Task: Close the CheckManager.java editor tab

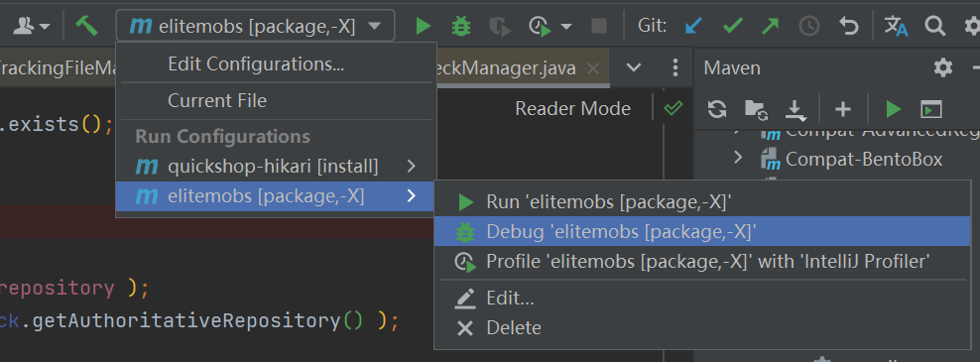Action: click(594, 67)
